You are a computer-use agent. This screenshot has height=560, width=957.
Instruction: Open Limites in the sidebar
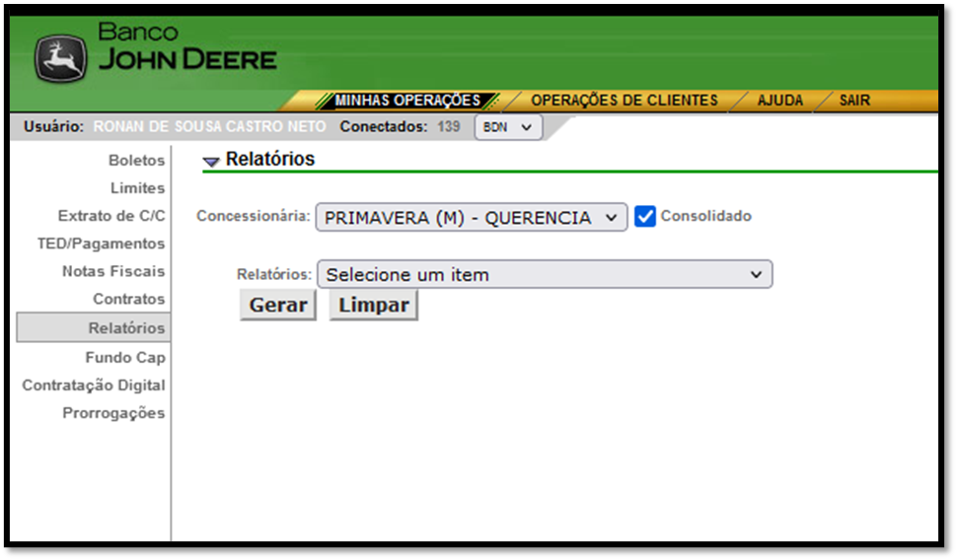(x=137, y=188)
